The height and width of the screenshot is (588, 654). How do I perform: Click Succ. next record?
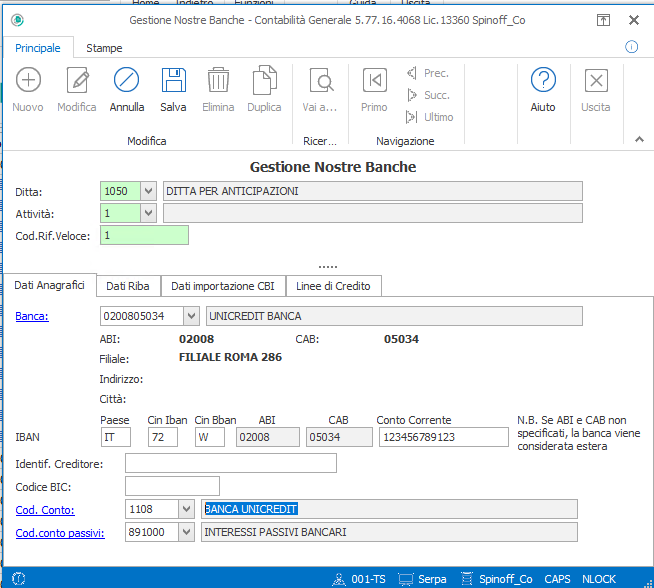coord(428,95)
